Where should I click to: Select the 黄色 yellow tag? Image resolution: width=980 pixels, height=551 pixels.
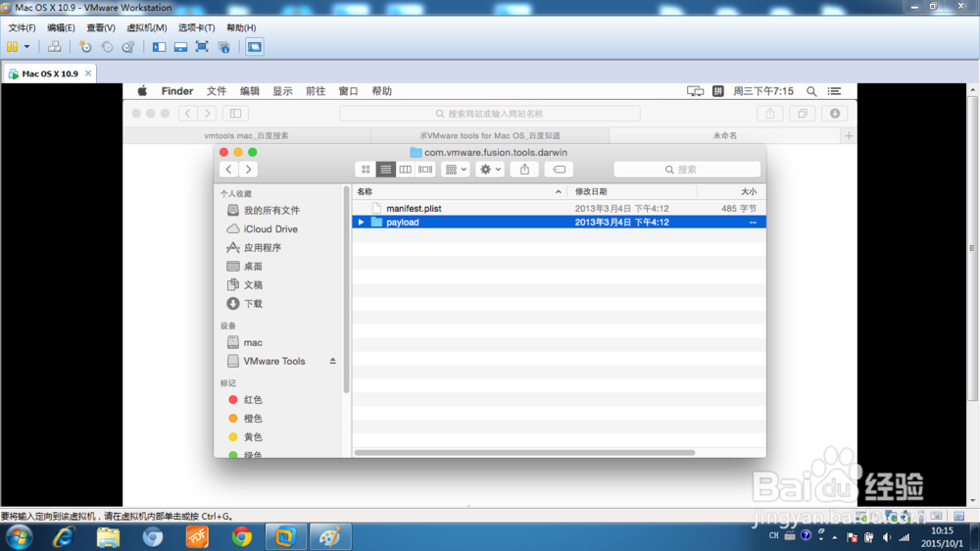[x=253, y=437]
